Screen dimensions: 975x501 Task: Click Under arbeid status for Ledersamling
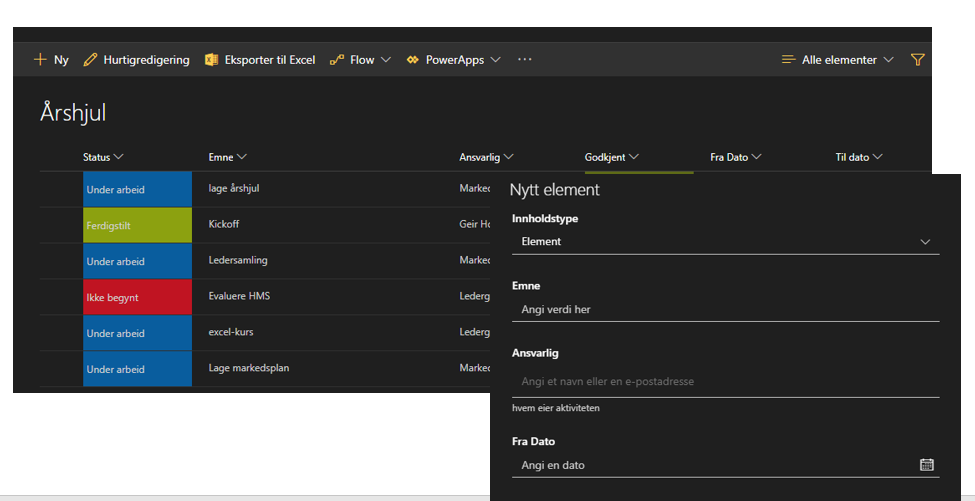point(137,261)
